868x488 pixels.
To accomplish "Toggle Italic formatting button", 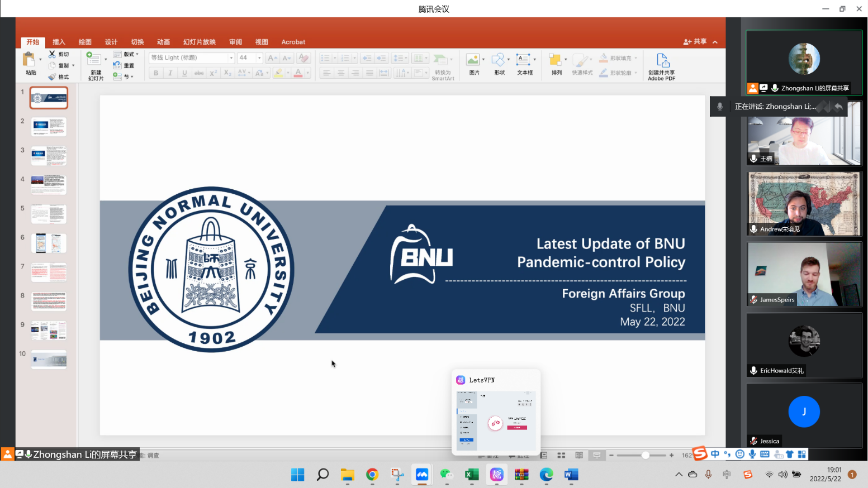I will coord(170,73).
